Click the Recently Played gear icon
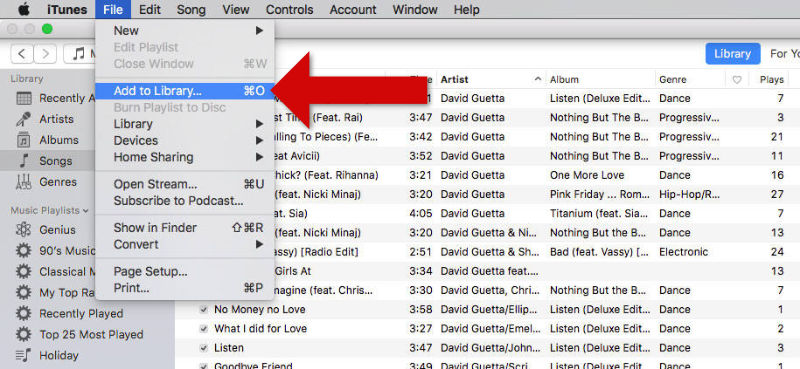Viewport: 800px width, 369px height. tap(23, 313)
